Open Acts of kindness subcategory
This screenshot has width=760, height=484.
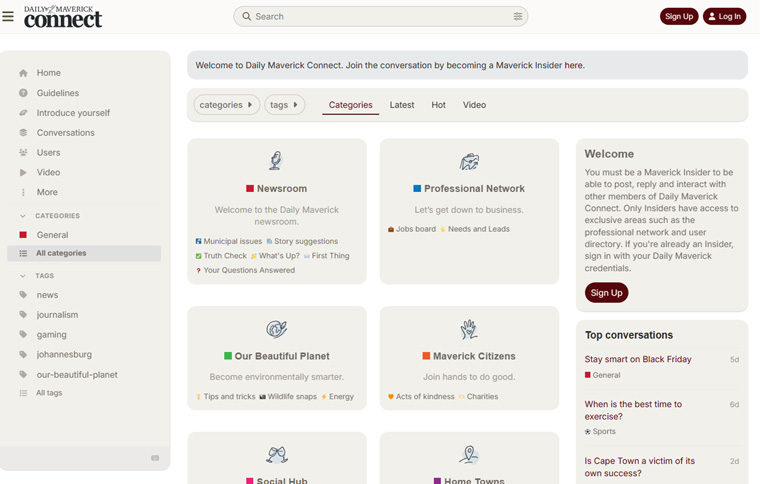[421, 396]
